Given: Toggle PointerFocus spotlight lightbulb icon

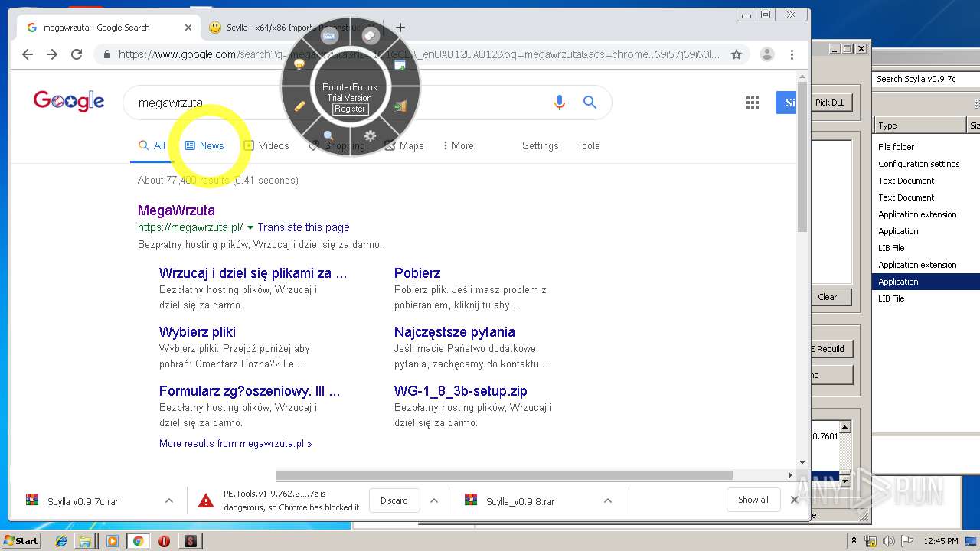Looking at the screenshot, I should 300,65.
